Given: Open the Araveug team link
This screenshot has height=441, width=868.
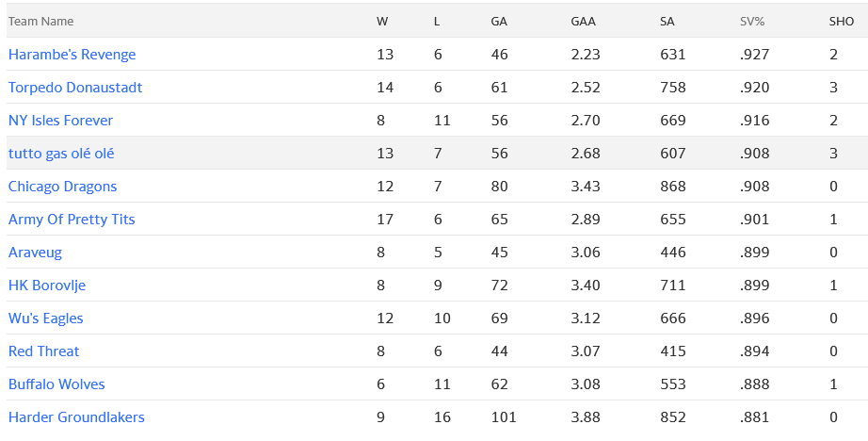Looking at the screenshot, I should click(35, 253).
